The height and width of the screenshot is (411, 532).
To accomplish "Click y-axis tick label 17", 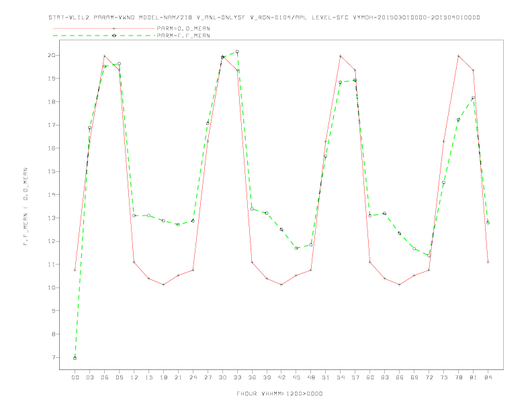I will click(52, 125).
